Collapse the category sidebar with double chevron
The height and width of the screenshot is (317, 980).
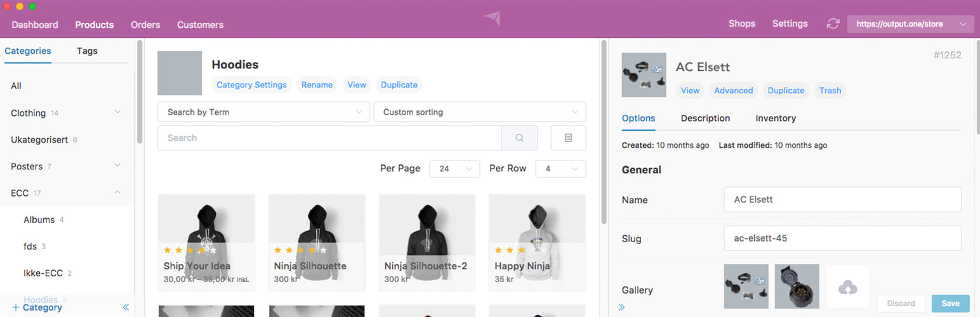click(x=126, y=307)
